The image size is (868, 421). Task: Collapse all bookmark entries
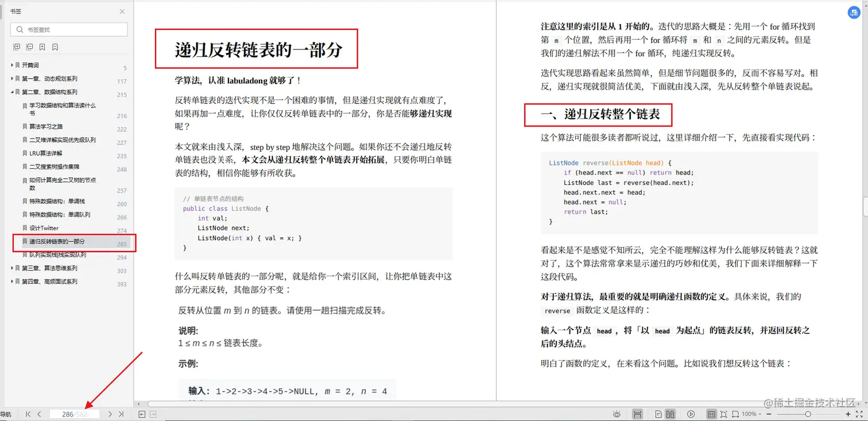(29, 47)
